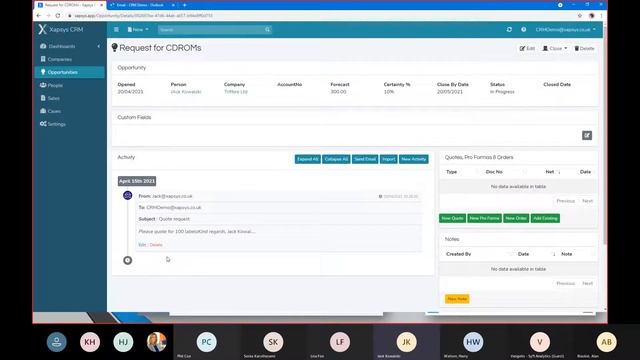
Task: Click the KH participant avatar
Action: tap(90, 342)
